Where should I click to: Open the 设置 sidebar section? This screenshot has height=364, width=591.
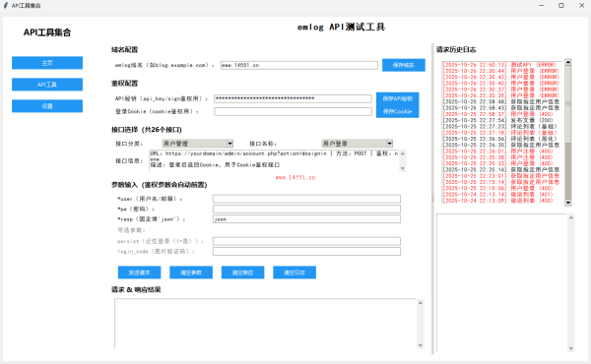pyautogui.click(x=47, y=106)
